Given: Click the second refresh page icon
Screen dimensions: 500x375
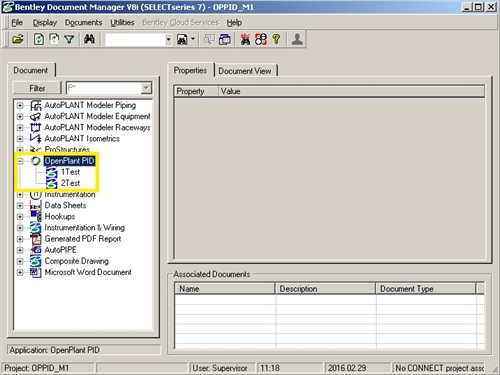Looking at the screenshot, I should coord(54,39).
